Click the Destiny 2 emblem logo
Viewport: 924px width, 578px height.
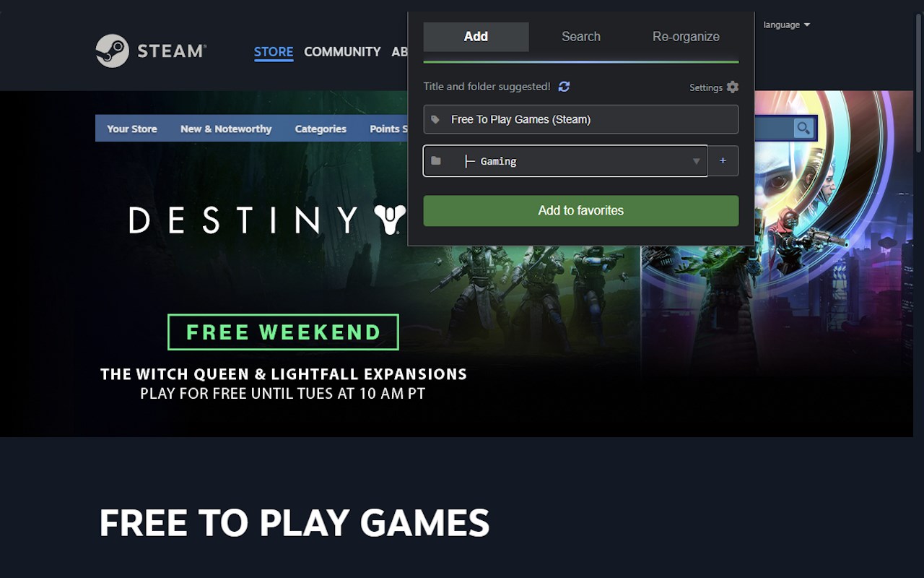coord(390,220)
